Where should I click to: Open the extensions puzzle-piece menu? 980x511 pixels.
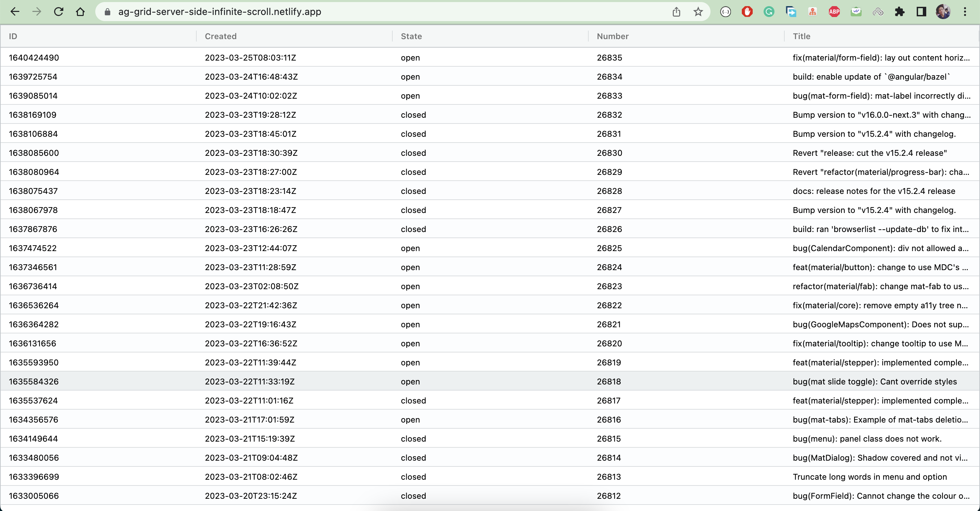[900, 12]
